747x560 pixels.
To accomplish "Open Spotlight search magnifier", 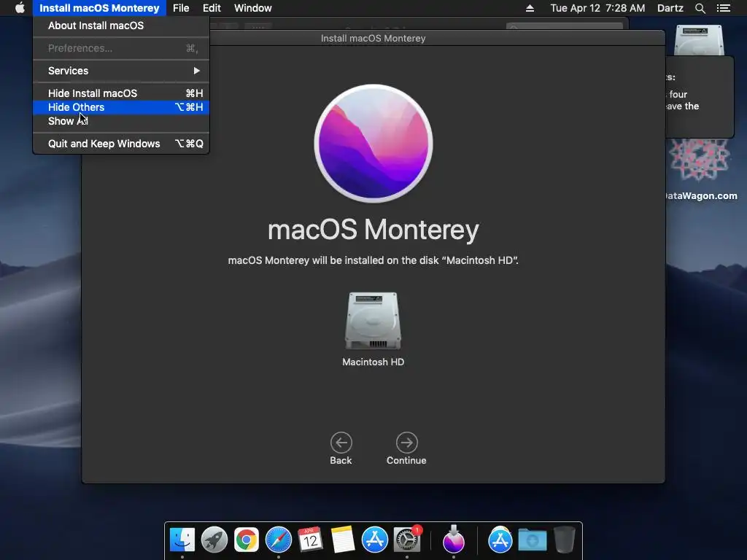I will 700,8.
